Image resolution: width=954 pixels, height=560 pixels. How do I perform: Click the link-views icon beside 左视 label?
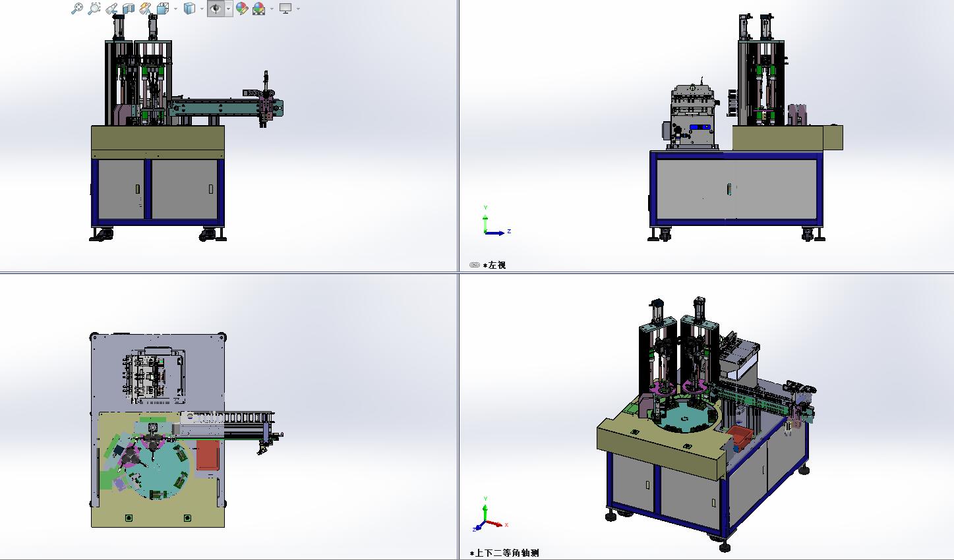click(475, 265)
